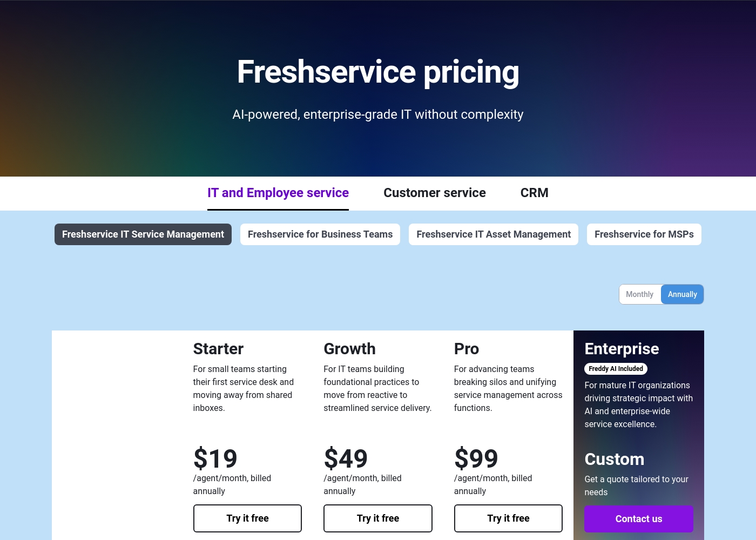Open the CRM tab

tap(535, 193)
